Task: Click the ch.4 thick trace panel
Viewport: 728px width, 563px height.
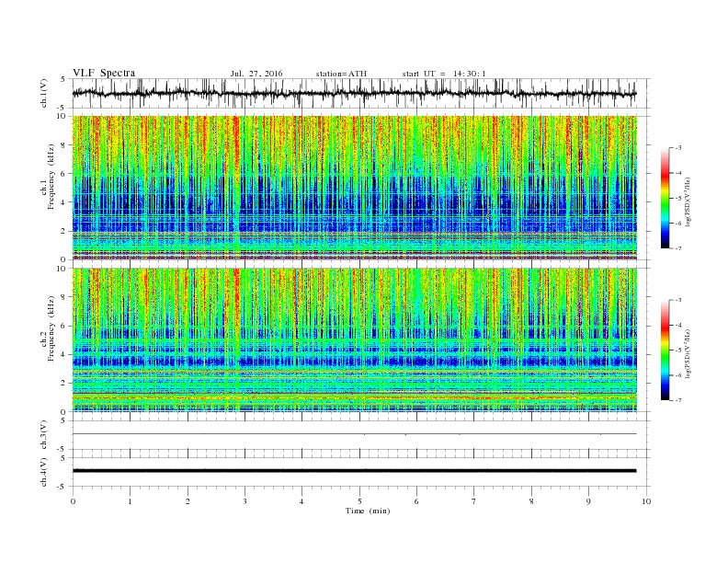Action: (x=361, y=472)
